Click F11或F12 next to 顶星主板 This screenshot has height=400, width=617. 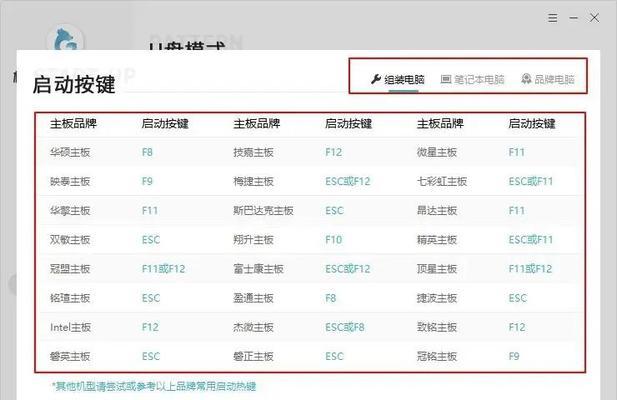(x=530, y=269)
